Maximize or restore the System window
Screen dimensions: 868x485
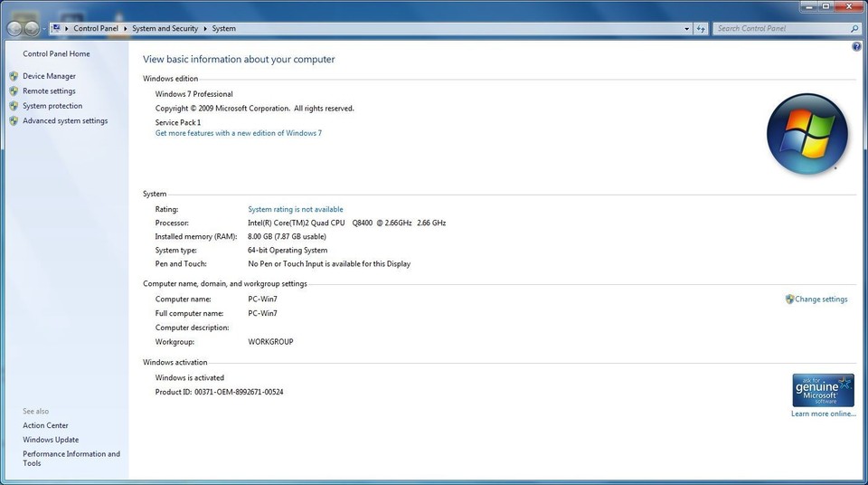click(x=826, y=6)
